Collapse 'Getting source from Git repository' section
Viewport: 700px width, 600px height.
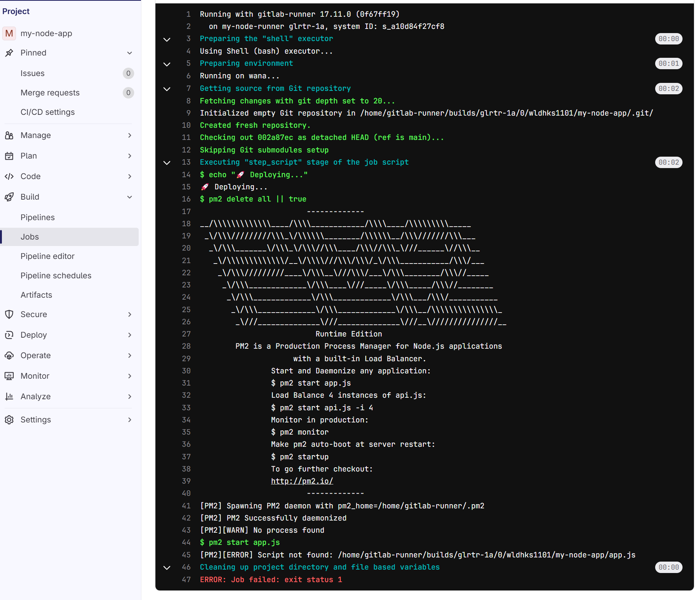[x=167, y=89]
